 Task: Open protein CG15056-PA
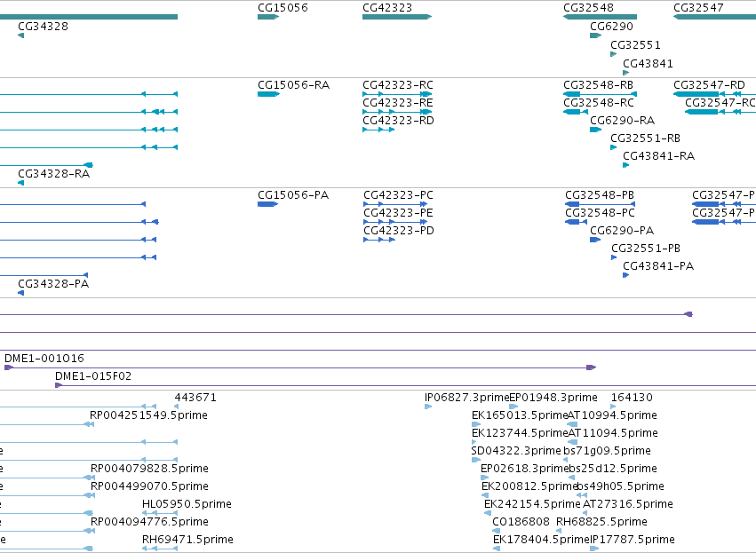click(x=293, y=195)
